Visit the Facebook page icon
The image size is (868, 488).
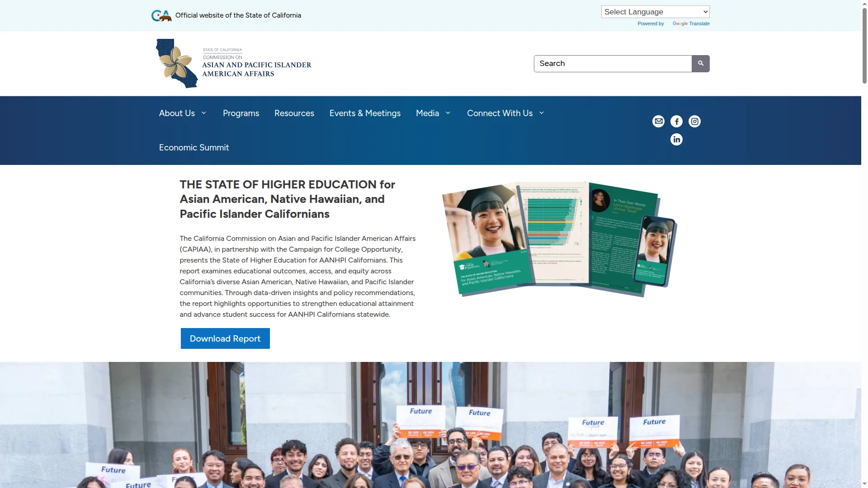pos(676,121)
